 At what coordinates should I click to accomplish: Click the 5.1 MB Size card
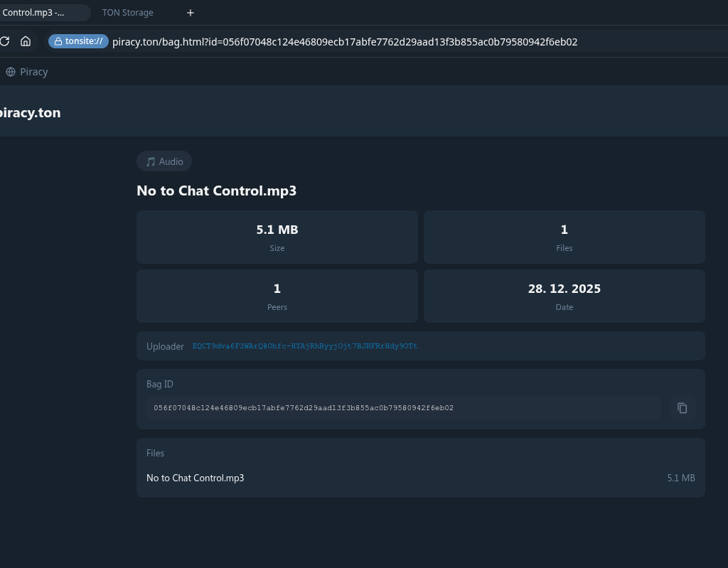click(277, 237)
